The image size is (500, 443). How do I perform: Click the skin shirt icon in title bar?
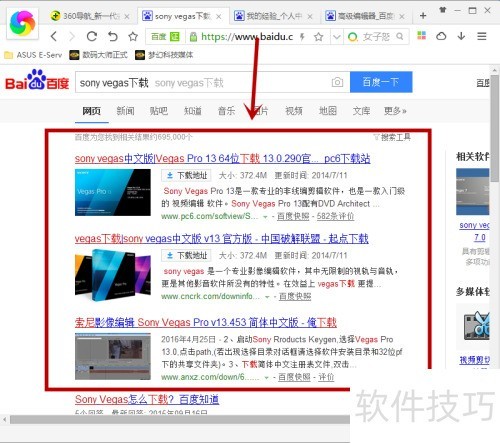[x=443, y=10]
